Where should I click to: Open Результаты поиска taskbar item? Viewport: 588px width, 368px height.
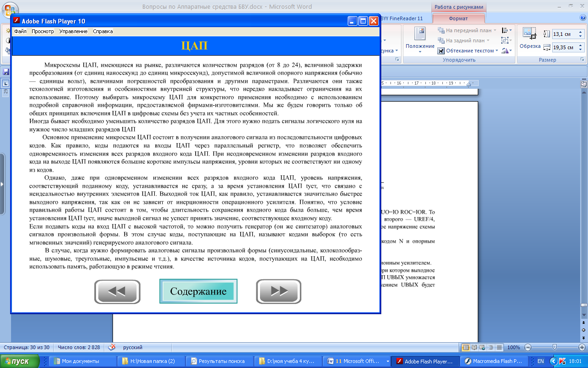coord(220,361)
